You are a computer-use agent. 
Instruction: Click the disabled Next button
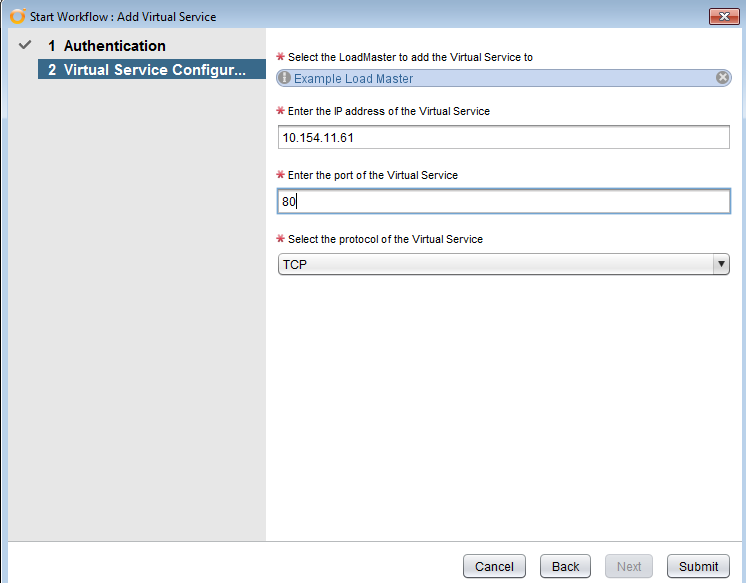tap(628, 566)
